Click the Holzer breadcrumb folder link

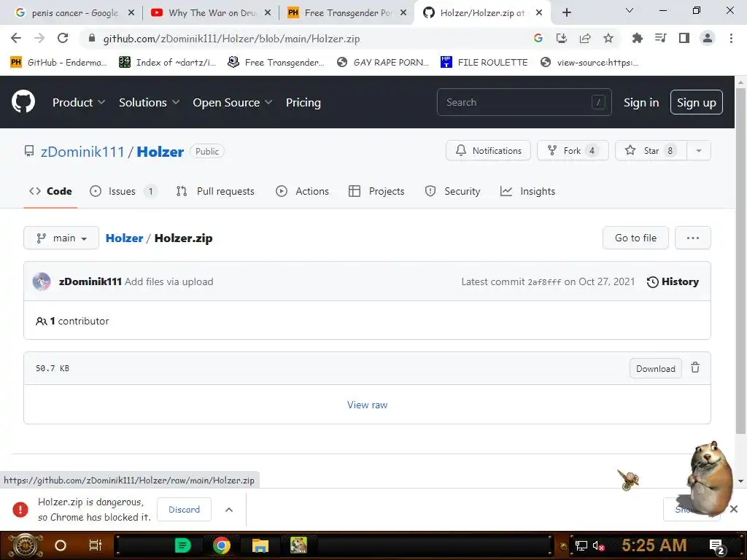124,238
